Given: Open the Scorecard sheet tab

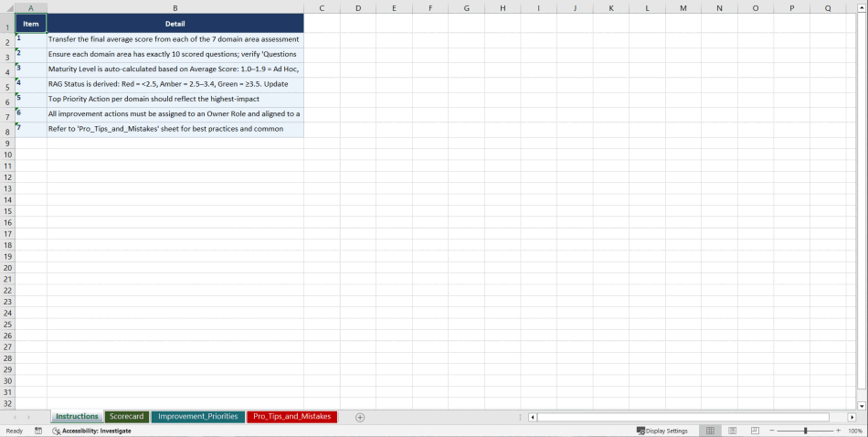Looking at the screenshot, I should [127, 417].
